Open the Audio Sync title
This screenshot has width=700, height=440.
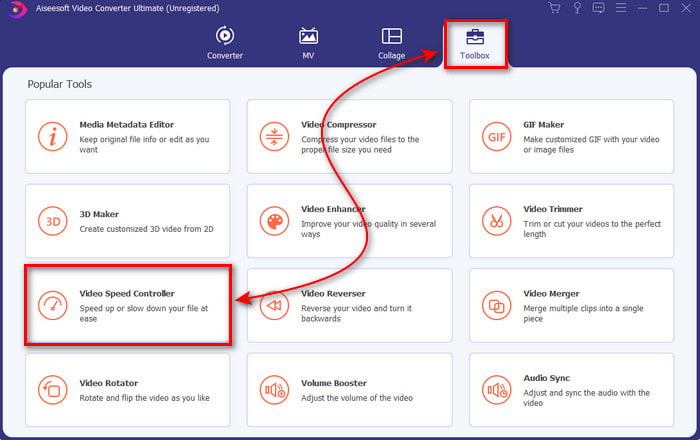547,378
